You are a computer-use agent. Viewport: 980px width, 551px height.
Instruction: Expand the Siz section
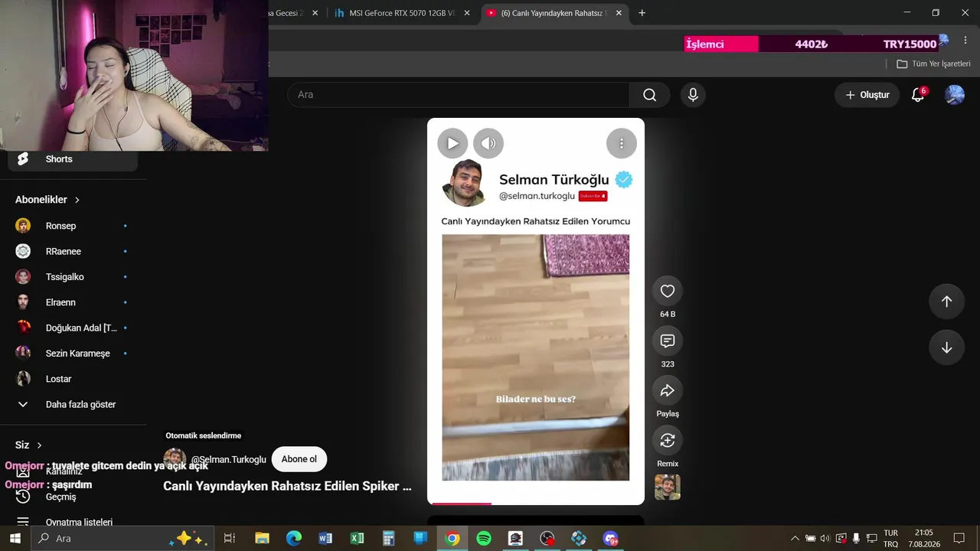click(28, 445)
